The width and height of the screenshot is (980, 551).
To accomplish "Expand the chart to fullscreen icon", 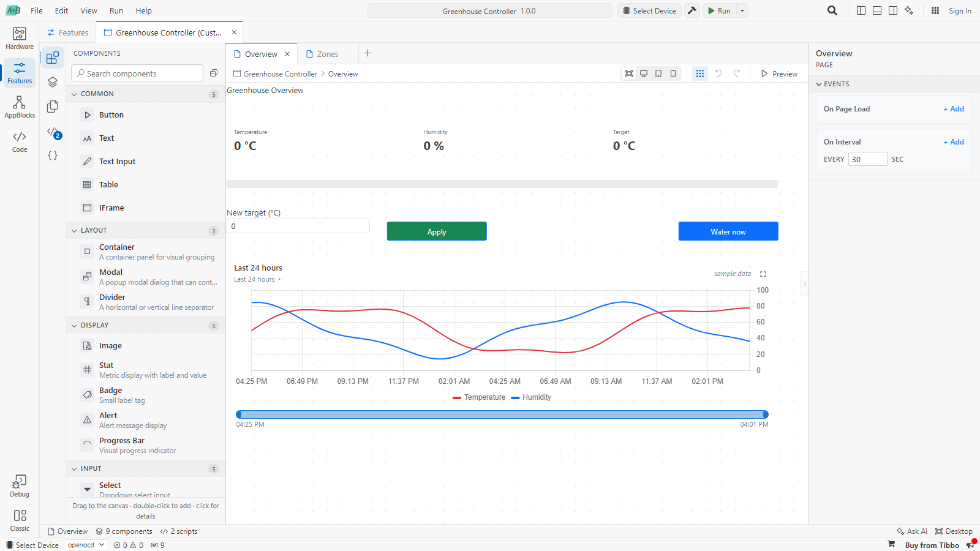I will pyautogui.click(x=763, y=274).
